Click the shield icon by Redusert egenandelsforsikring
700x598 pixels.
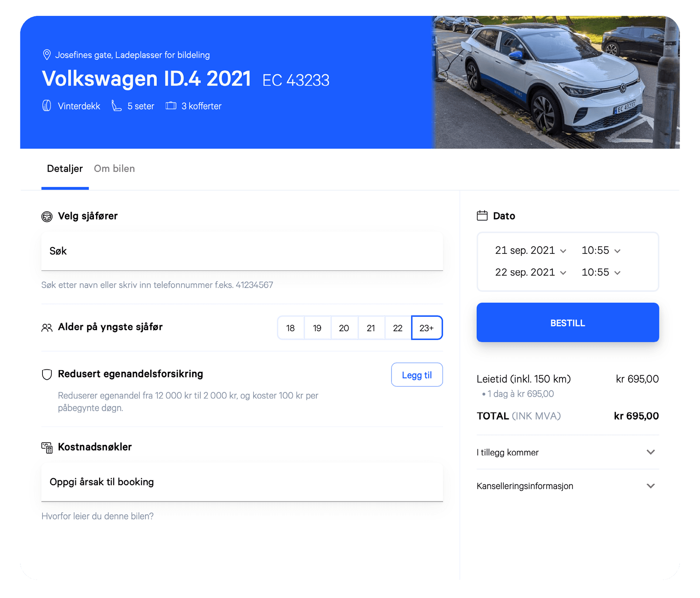click(x=47, y=374)
